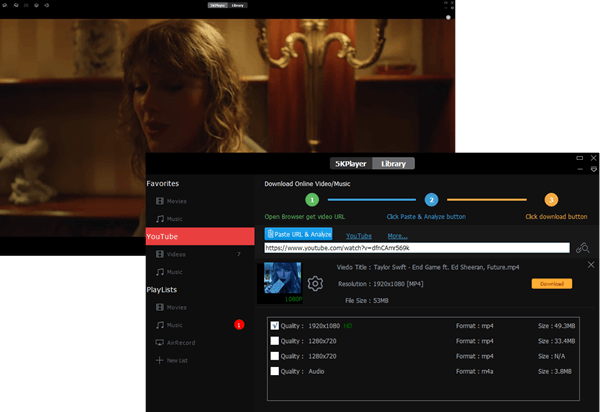Open the YouTube link beside Paste URL
This screenshot has width=600, height=412.
pos(359,236)
